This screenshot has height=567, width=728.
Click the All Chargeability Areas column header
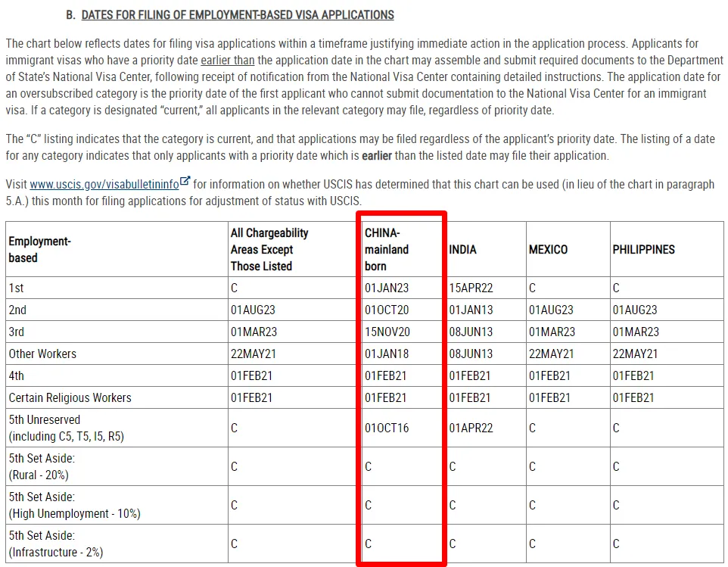[269, 250]
